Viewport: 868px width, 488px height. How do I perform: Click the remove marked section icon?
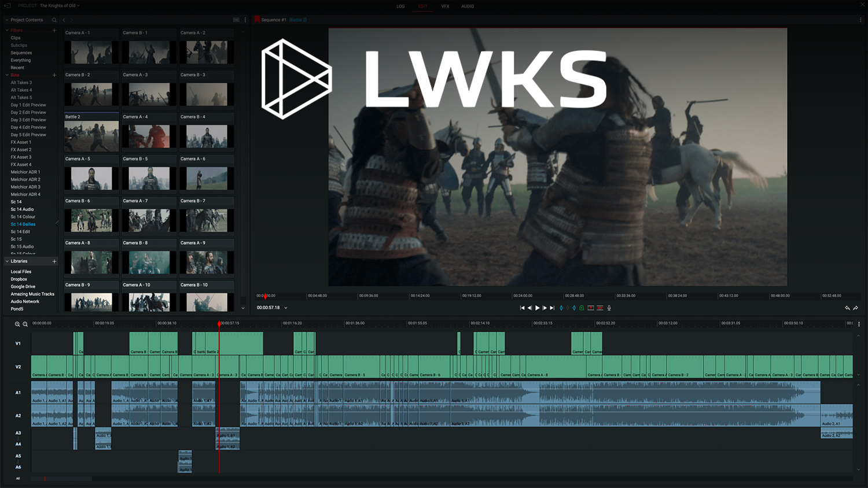coord(591,308)
